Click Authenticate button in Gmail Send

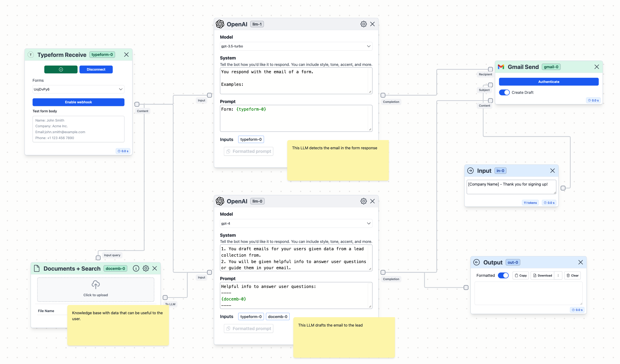549,82
